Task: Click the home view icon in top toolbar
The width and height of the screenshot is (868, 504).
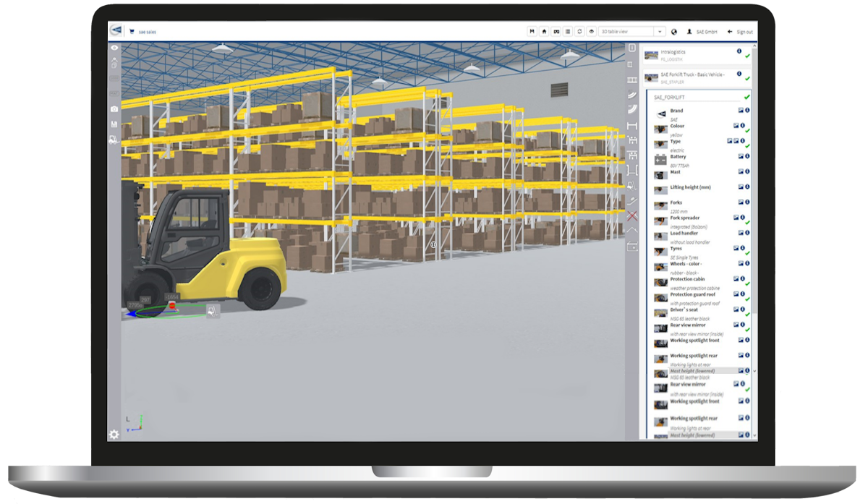Action: (x=543, y=31)
